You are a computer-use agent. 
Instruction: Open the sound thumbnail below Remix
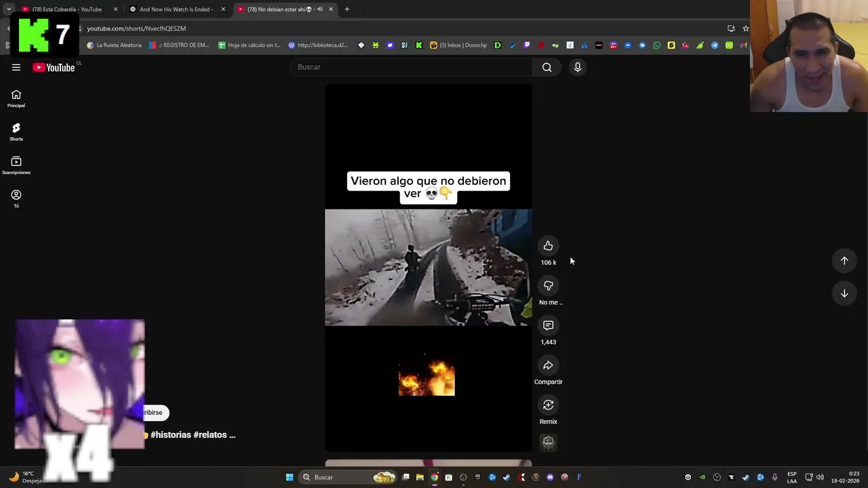(548, 443)
